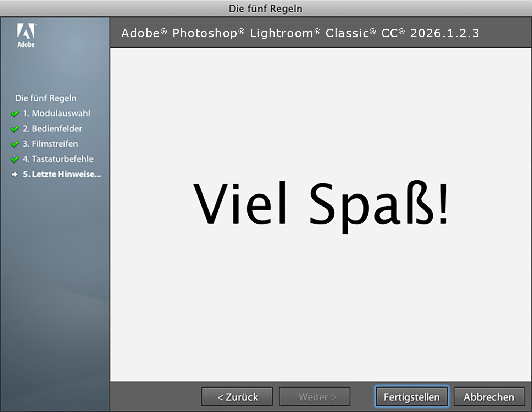The height and width of the screenshot is (412, 532).
Task: Select step 3. Filmstreifen in the sidebar
Action: [50, 144]
